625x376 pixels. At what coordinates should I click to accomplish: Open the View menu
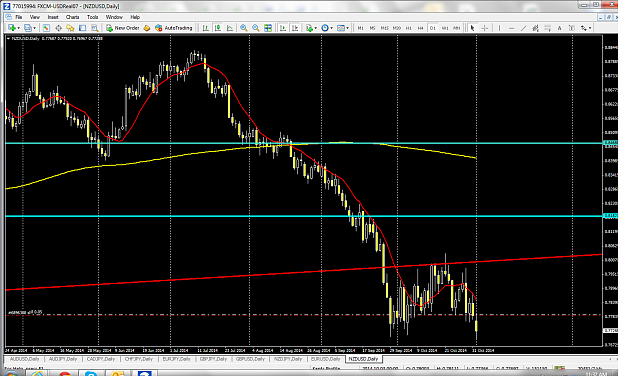35,17
